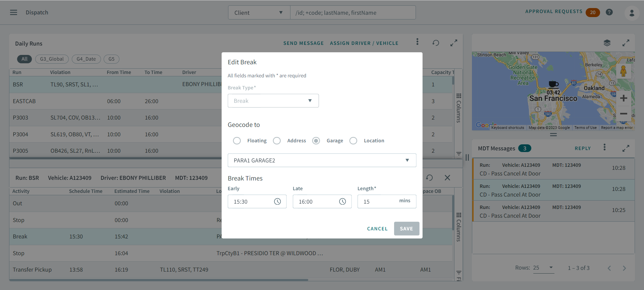Open Columns chooser in run detail grid
The image size is (644, 290).
pyautogui.click(x=459, y=227)
